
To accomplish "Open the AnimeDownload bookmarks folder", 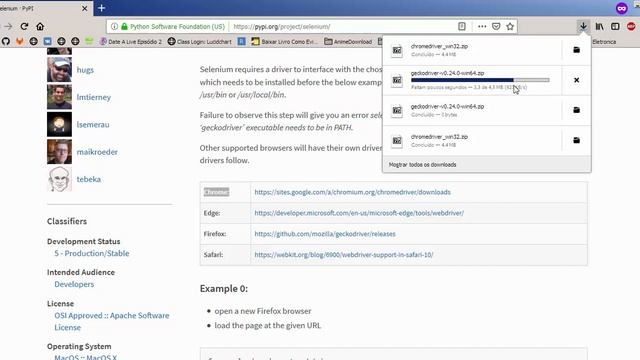I will 348,42.
